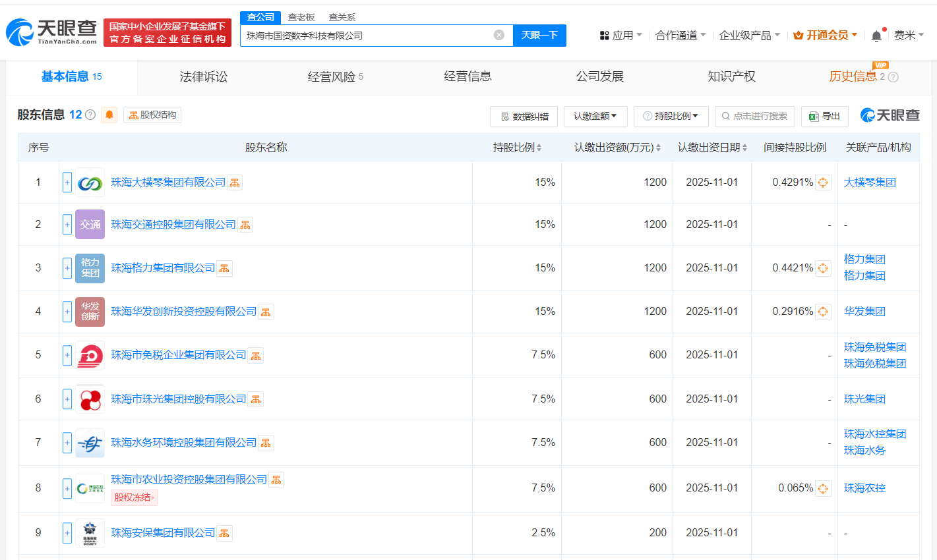Viewport: 937px width, 560px height.
Task: Click the notification bell icon in header
Action: (x=876, y=36)
